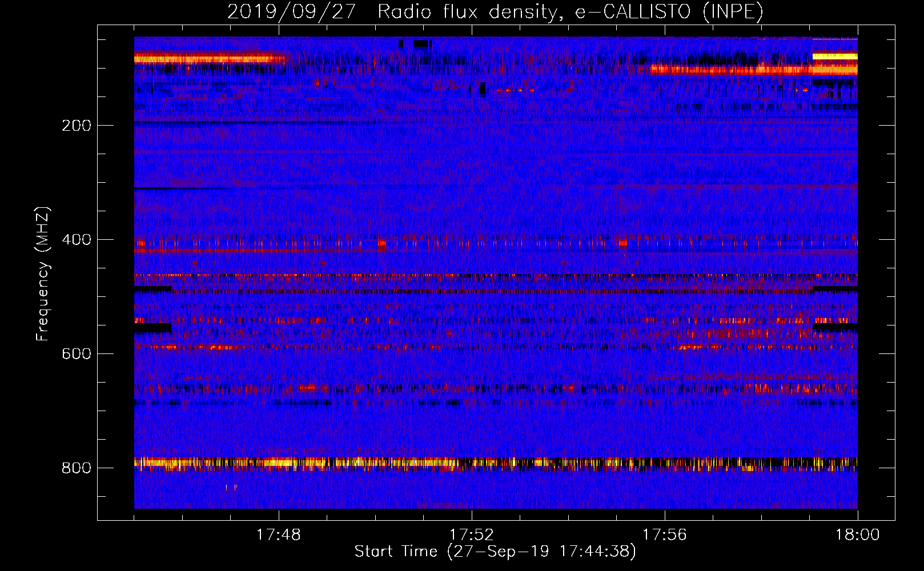Viewport: 924px width, 571px height.
Task: Click the bright yellow emission band near 800 MHz
Action: (496, 463)
